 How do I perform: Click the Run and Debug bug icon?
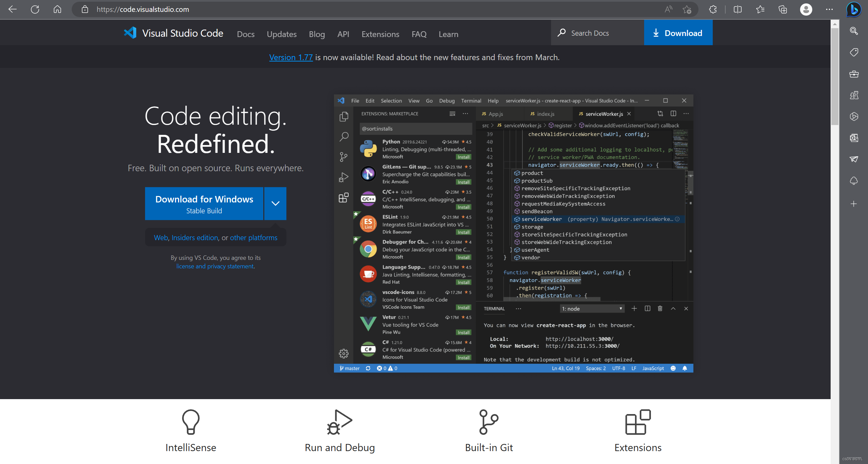(x=340, y=422)
